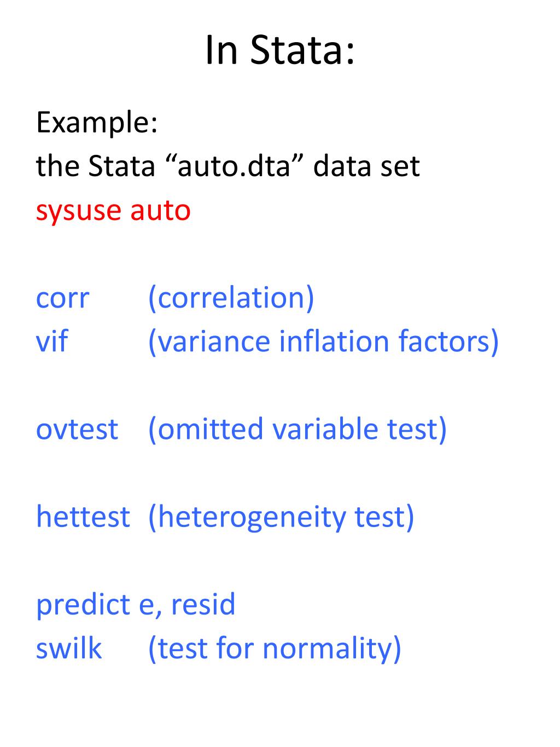Screen dimensions: 560x747
Task: Click the word 'resid' in predict line
Action: click(x=203, y=604)
